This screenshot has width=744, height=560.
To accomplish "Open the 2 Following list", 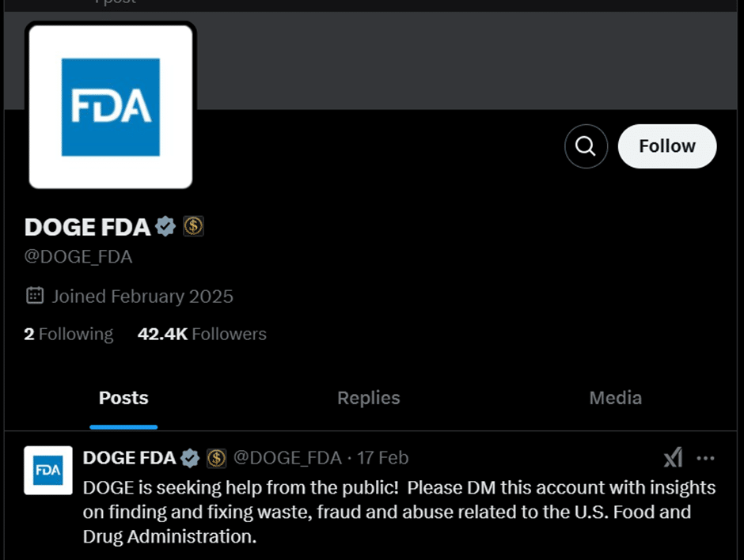I will coord(69,334).
